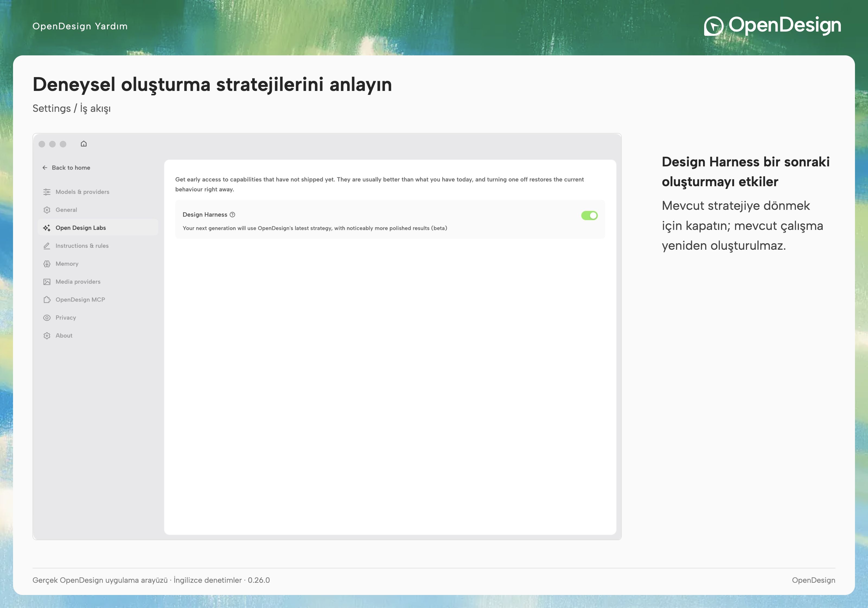Click the 'Mevcut stratejiye dönmek' side note
Viewport: 868px width, 608px height.
(x=742, y=226)
